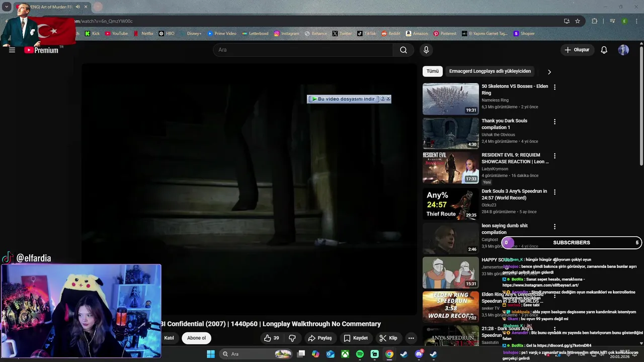Open the Instagram bookmark

pos(287,34)
